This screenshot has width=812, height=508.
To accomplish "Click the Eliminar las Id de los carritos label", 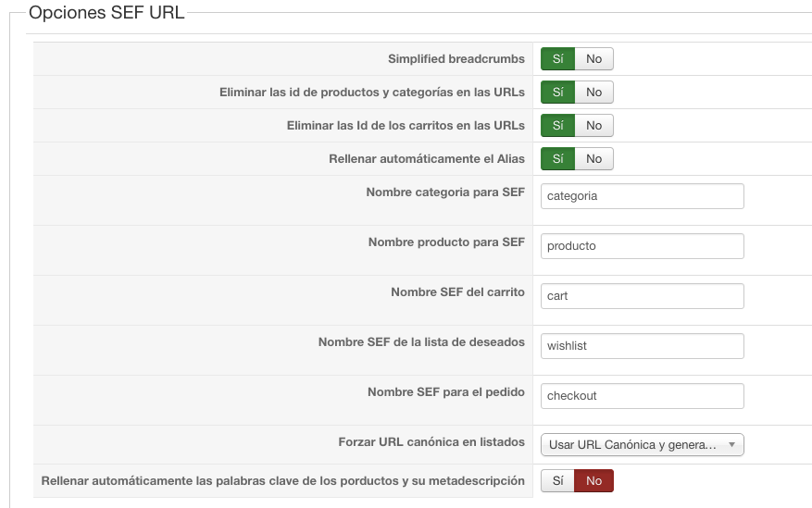I will (x=406, y=125).
